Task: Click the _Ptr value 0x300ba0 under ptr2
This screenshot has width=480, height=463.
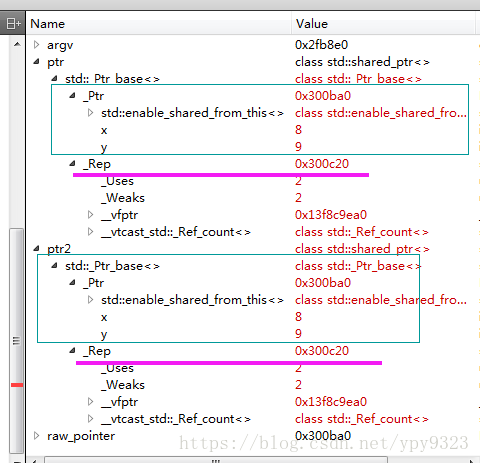Action: (323, 283)
